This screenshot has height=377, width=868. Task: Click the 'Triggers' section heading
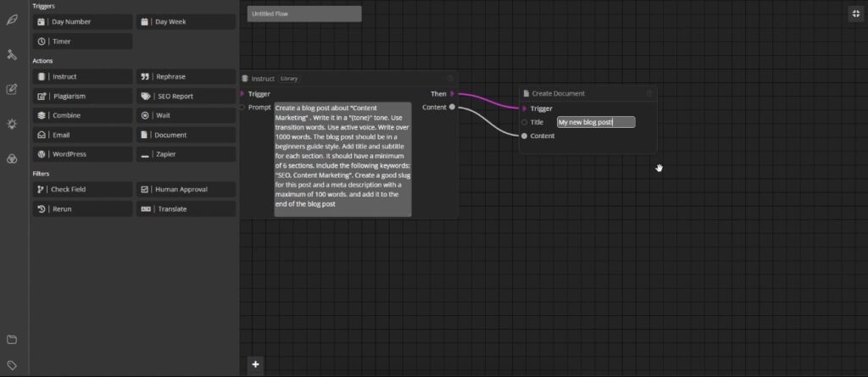coord(43,6)
